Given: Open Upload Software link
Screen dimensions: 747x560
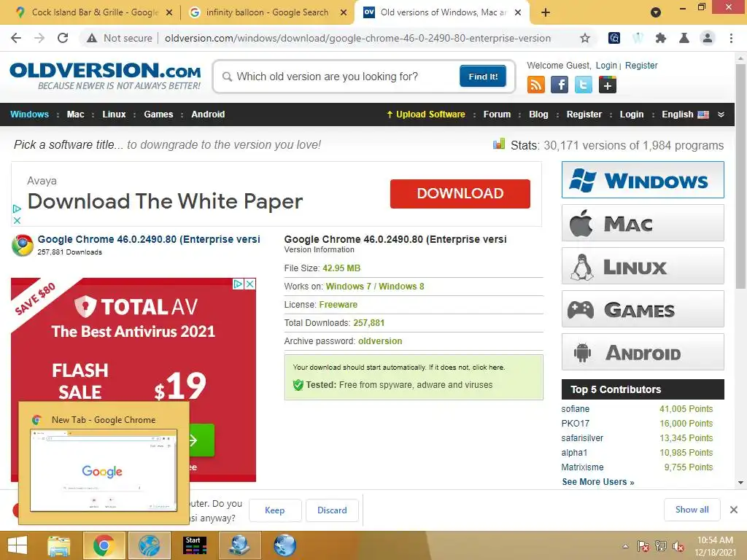Looking at the screenshot, I should (426, 114).
